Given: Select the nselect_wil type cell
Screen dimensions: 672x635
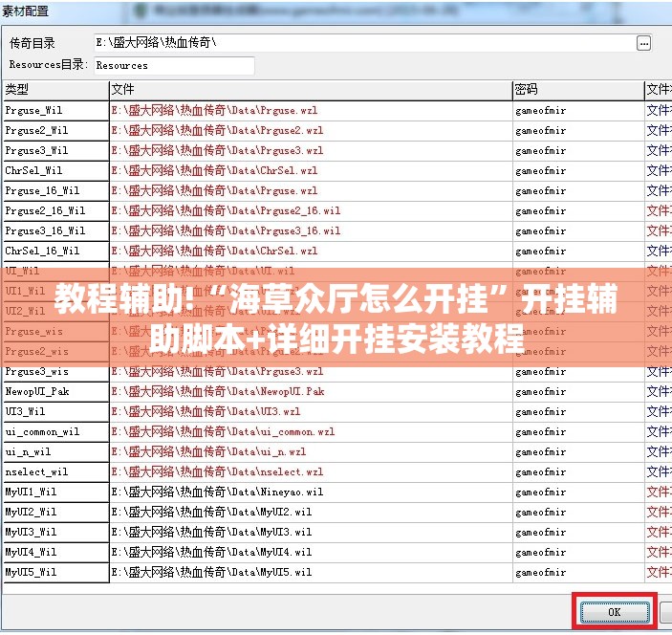Looking at the screenshot, I should [55, 472].
